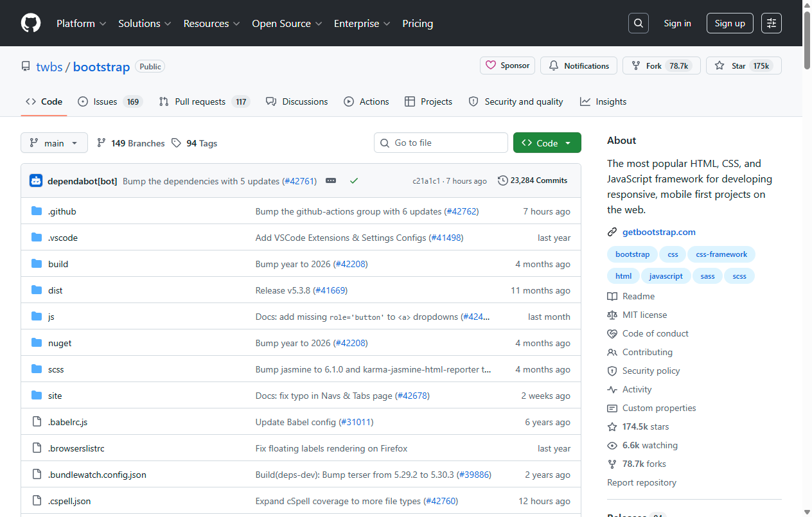Open the Pricing link
This screenshot has height=517, width=812.
click(x=418, y=23)
